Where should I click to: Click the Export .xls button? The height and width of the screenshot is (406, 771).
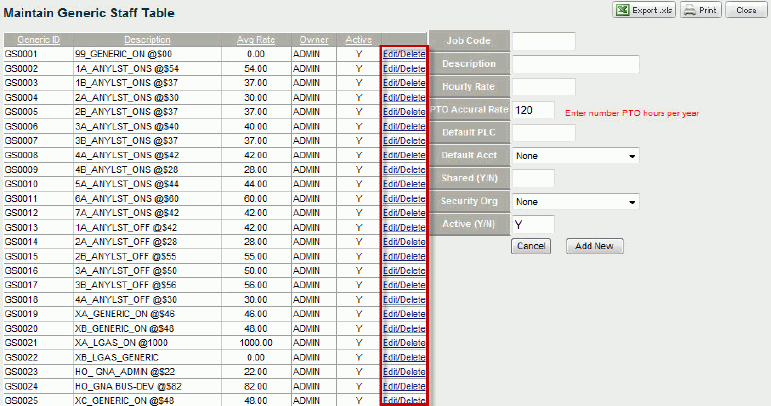[x=644, y=10]
